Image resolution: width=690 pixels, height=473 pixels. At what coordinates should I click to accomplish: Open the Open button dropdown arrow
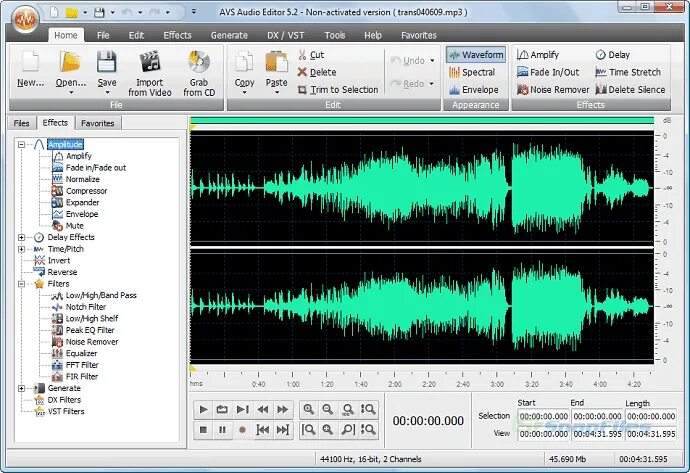(71, 93)
